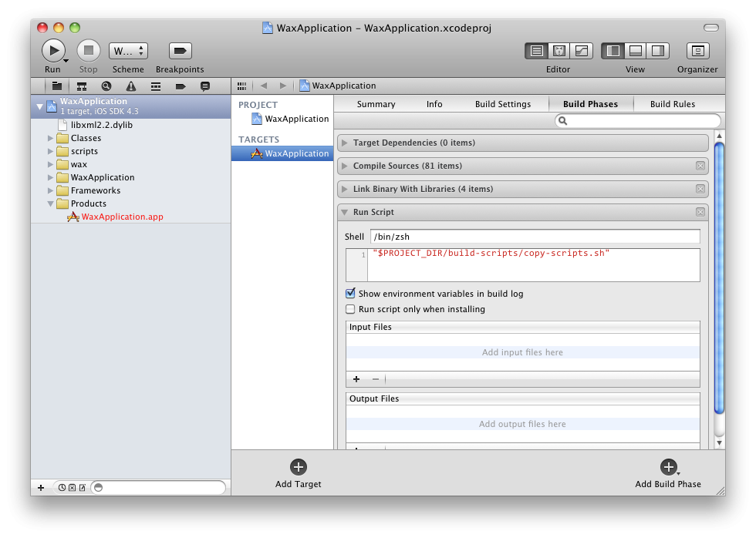Toggle the Navigator pane view button
The width and height of the screenshot is (756, 538).
pyautogui.click(x=613, y=51)
